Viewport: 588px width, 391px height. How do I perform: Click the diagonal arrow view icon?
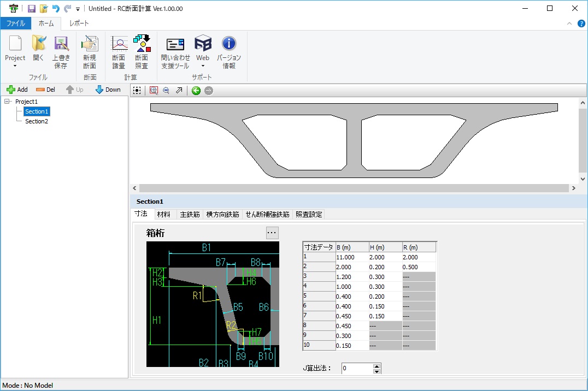pos(179,90)
